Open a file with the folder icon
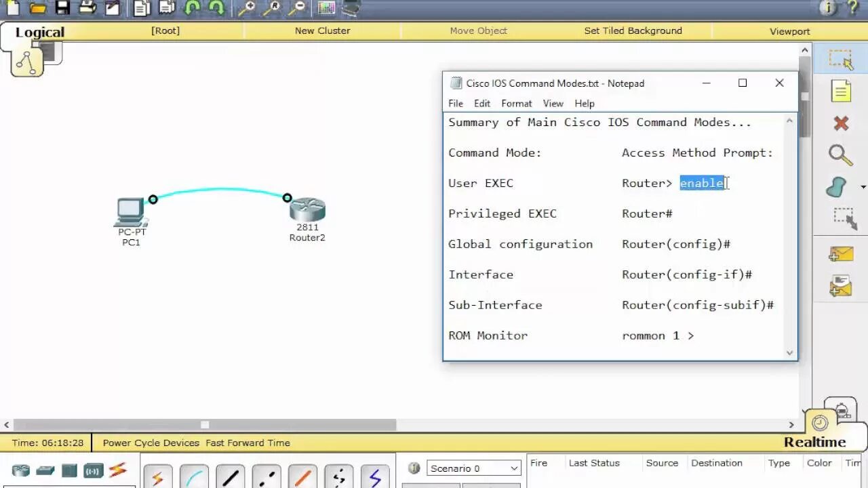The image size is (868, 488). pos(37,8)
